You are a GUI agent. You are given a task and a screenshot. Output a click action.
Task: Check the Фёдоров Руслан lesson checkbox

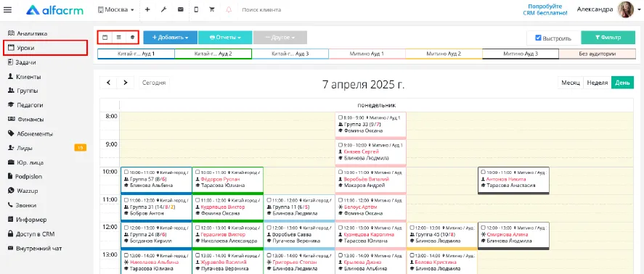coord(197,173)
